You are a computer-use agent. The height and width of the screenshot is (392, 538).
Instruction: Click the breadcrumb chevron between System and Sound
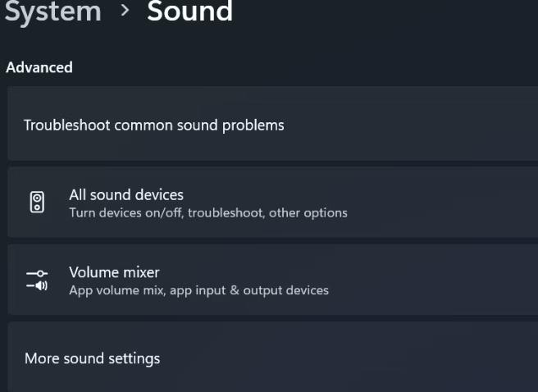(125, 10)
